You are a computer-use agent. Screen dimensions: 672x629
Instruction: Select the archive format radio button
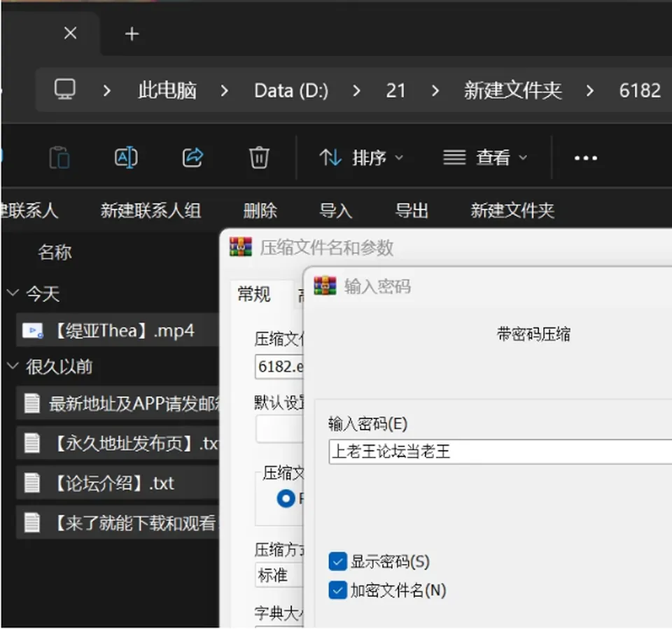(x=286, y=499)
